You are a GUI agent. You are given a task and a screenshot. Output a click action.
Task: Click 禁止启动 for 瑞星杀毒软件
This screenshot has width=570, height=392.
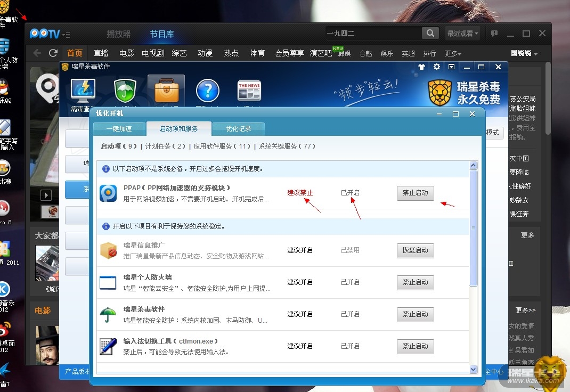415,314
